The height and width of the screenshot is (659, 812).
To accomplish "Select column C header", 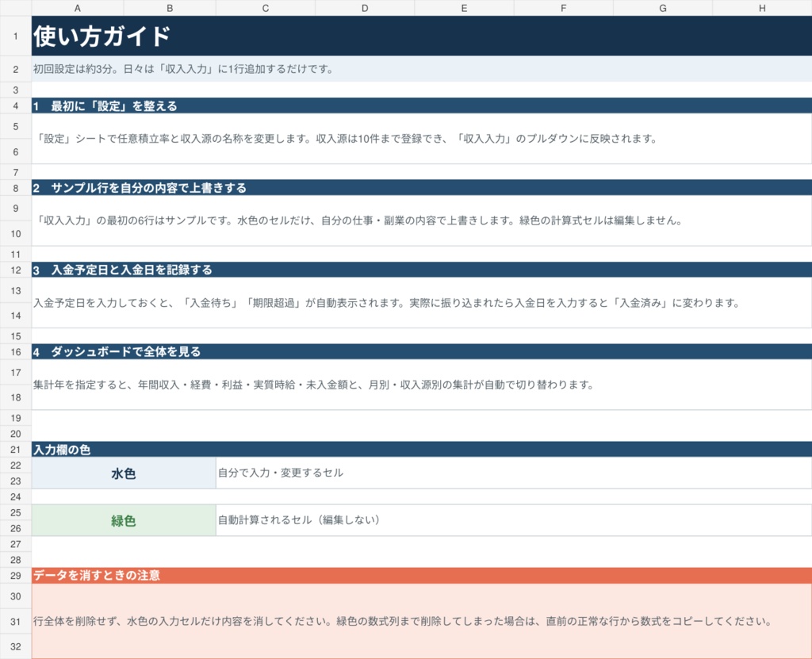I will [x=265, y=8].
